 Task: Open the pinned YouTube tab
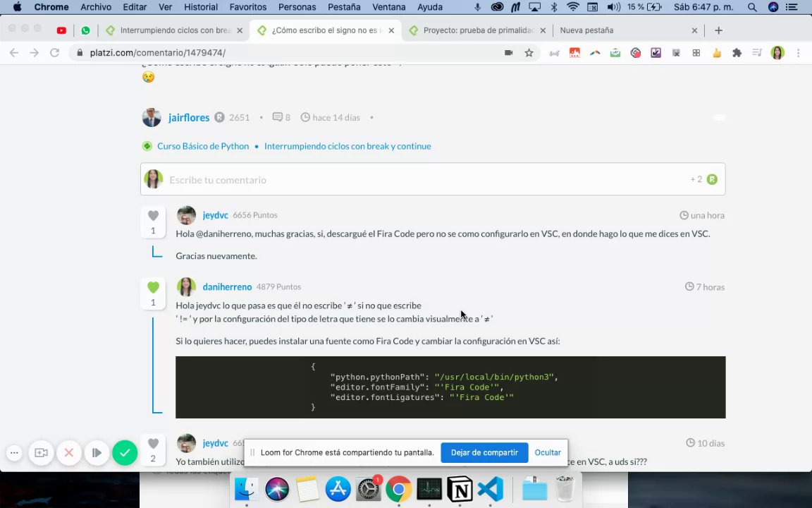tap(61, 30)
